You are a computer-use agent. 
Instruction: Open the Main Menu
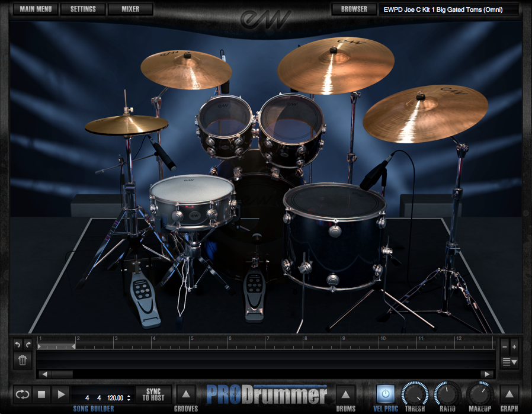tap(36, 9)
